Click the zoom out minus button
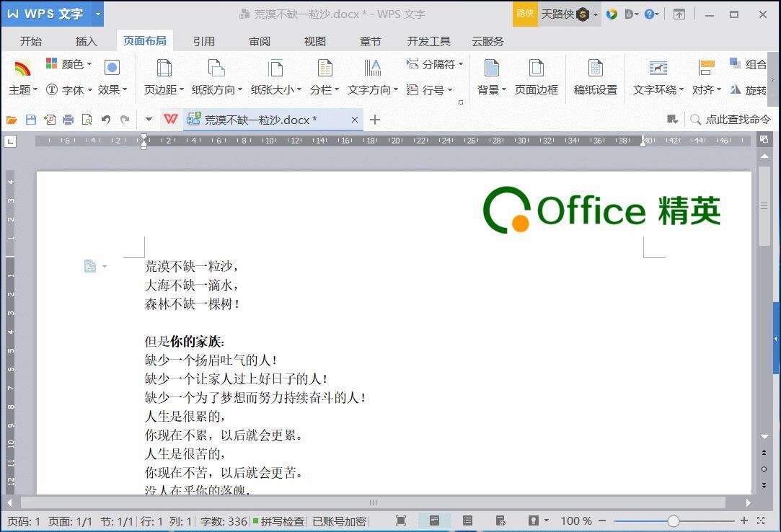This screenshot has width=781, height=532. click(602, 521)
